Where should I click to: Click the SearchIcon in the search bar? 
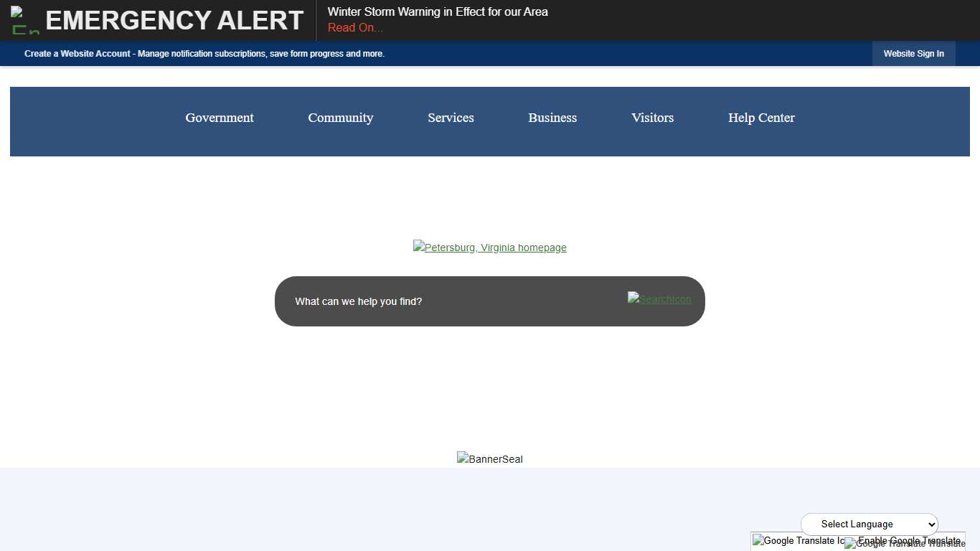tap(659, 298)
